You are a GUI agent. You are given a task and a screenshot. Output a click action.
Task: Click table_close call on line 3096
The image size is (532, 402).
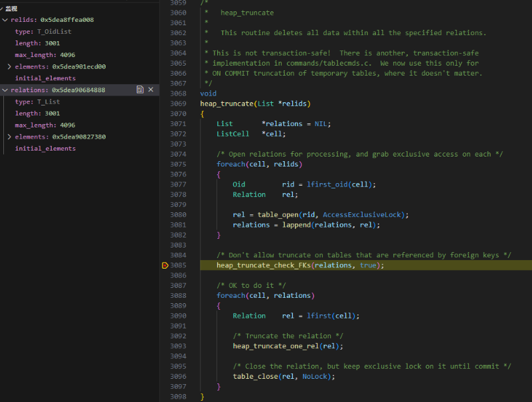point(256,377)
